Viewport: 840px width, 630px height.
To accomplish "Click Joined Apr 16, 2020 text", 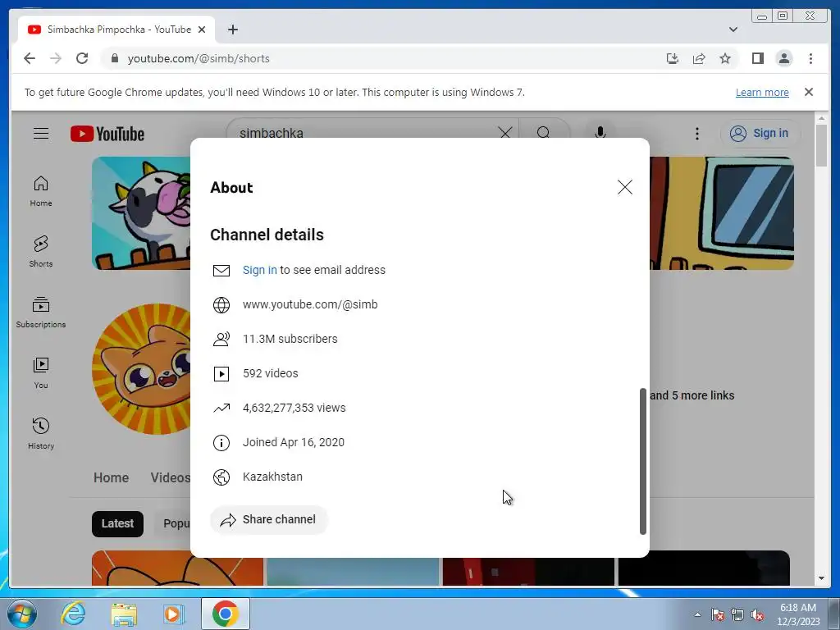I will [x=294, y=442].
